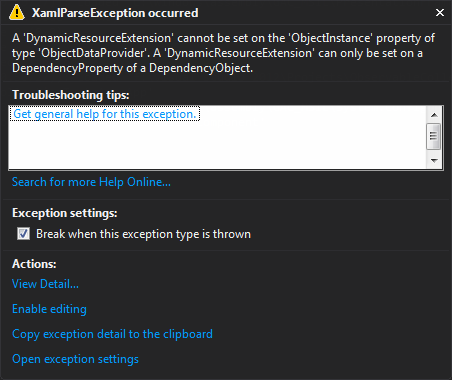Viewport: 452px width, 380px height.
Task: Click the 'Troubleshooting tips:' heading
Action: click(71, 95)
